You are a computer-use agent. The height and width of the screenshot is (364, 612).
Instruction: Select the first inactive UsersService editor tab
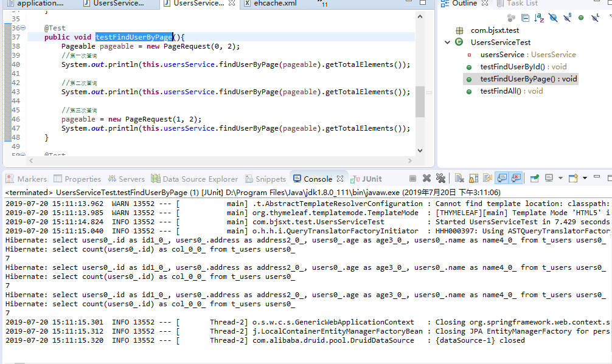pyautogui.click(x=114, y=3)
